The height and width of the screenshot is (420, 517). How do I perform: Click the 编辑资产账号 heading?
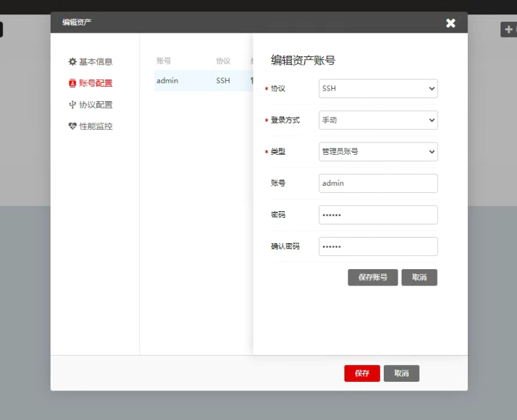pos(303,60)
